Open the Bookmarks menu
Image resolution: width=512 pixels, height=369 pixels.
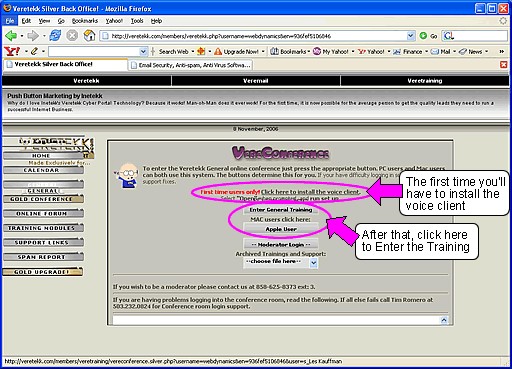click(85, 21)
